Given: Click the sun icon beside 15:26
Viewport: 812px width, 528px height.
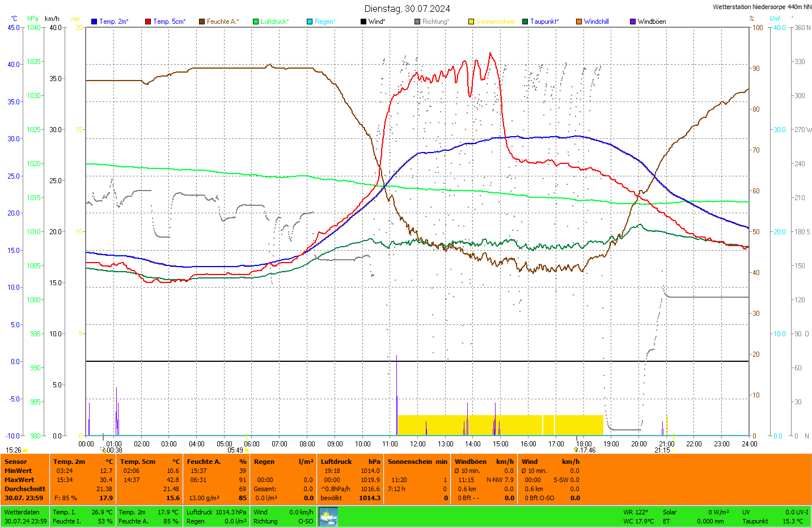Looking at the screenshot, I should (26, 450).
